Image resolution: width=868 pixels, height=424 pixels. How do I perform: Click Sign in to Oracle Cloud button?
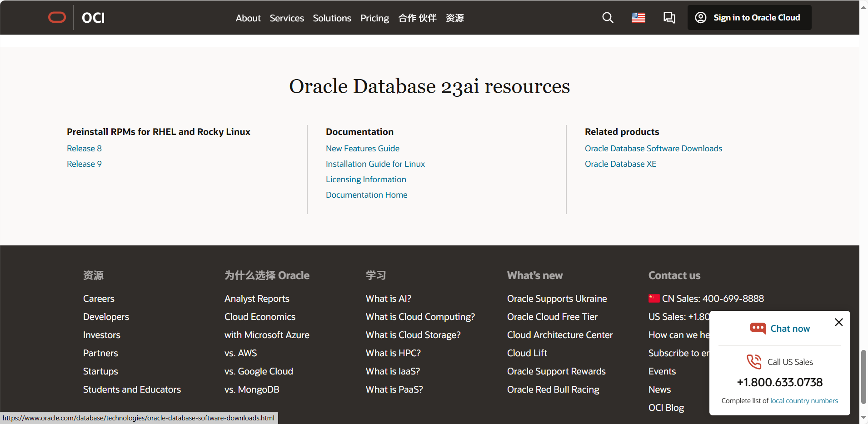tap(749, 18)
